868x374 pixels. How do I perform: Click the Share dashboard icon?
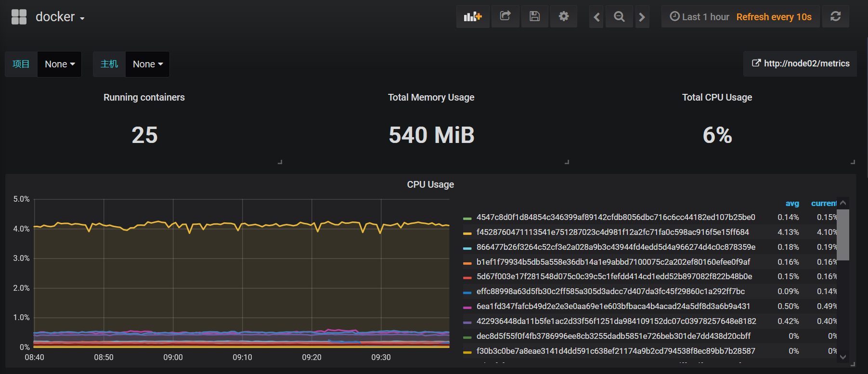[x=505, y=16]
